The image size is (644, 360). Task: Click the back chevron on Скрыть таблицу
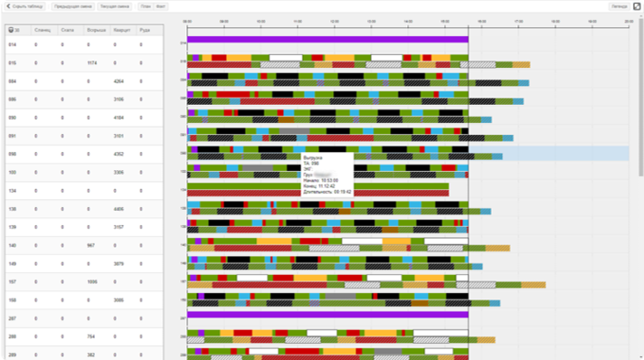click(8, 6)
